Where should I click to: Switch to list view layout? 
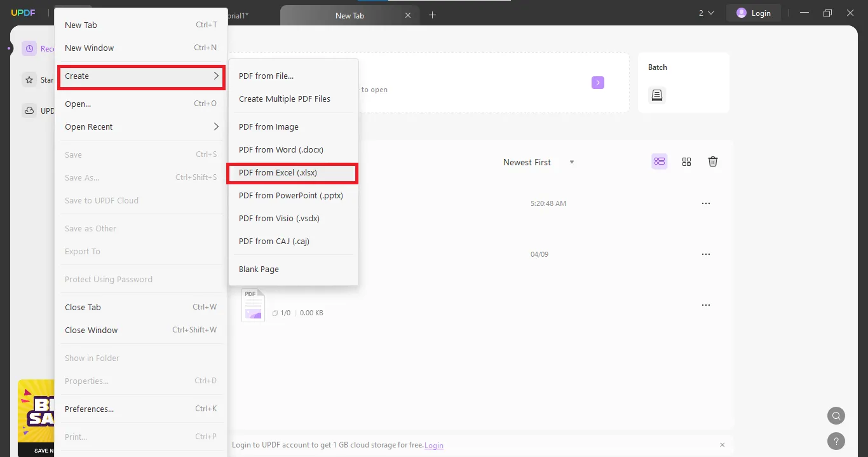pos(659,161)
